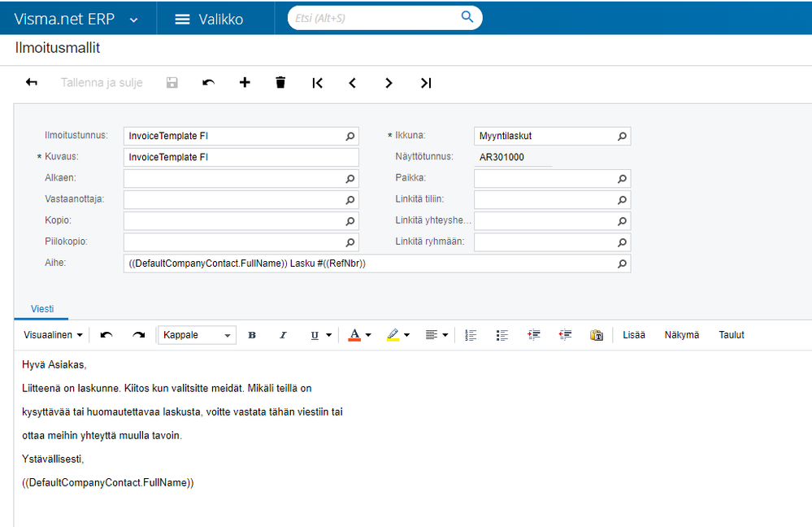This screenshot has width=812, height=527.
Task: Open lookup for Kopio field
Action: coord(350,221)
